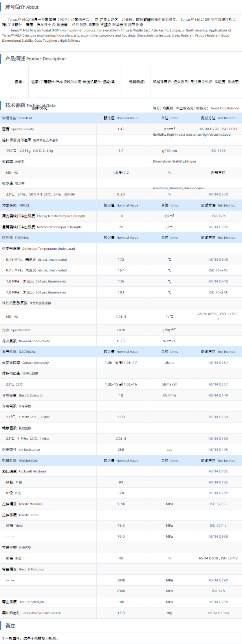Click ASTM D495 link for Arc Resistance
The width and height of the screenshot is (242, 644).
(218, 450)
